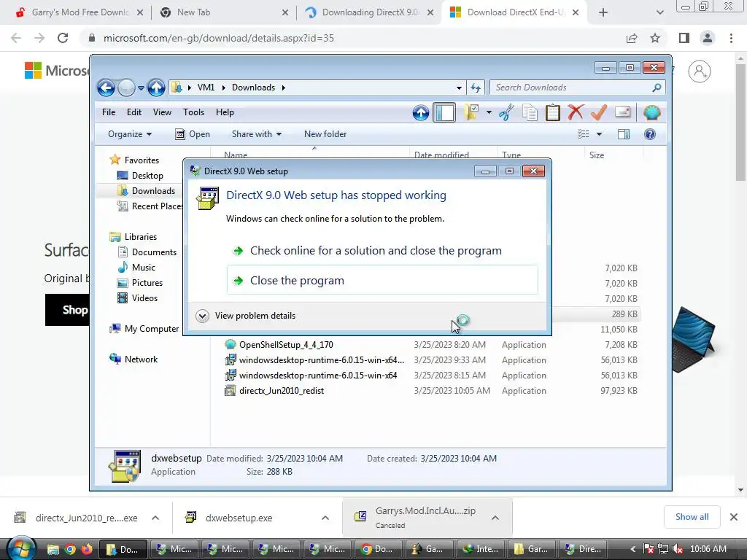Click the folder options toolbar icon
The image size is (747, 560).
point(471,113)
